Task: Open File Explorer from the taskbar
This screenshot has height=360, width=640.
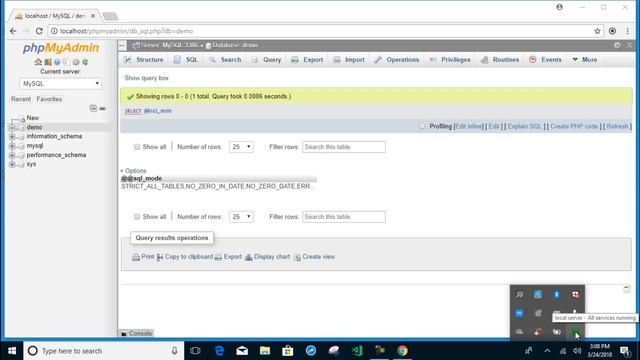Action: pos(265,351)
